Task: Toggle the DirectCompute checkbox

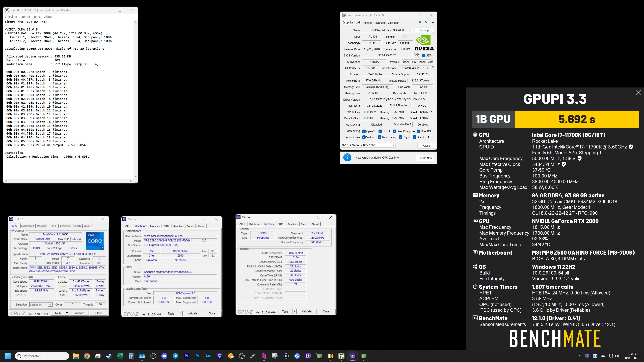Action: (x=394, y=131)
